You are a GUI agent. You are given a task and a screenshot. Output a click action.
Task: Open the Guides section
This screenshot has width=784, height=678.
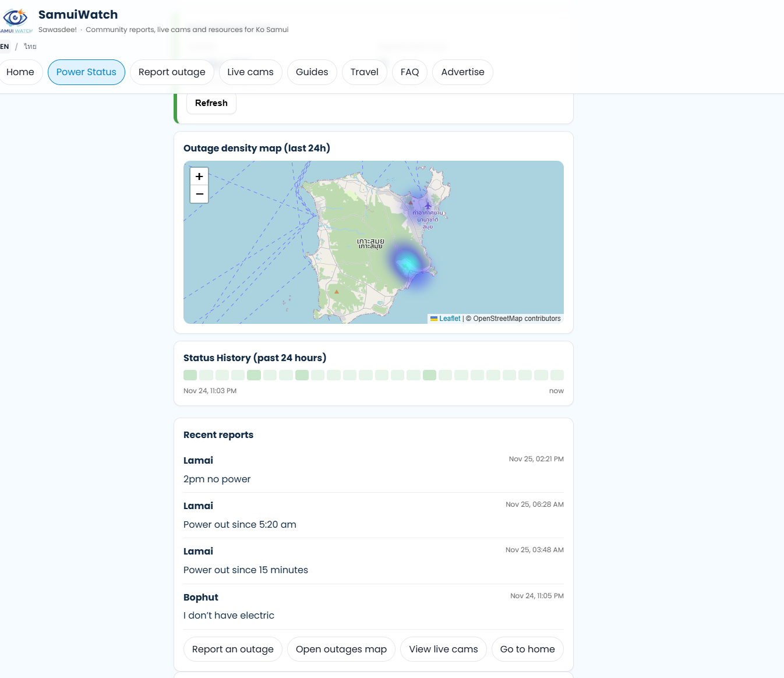312,72
